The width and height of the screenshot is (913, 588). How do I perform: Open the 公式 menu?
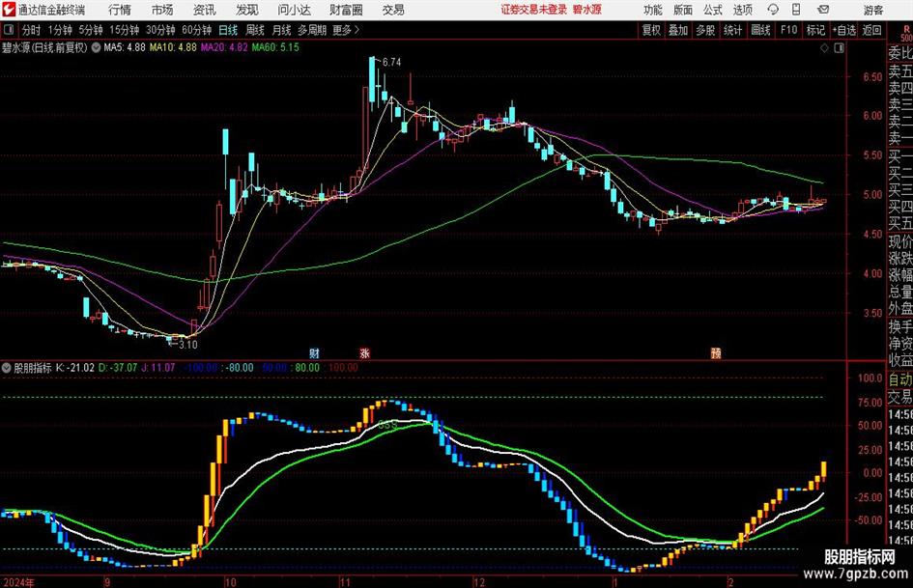pos(713,10)
